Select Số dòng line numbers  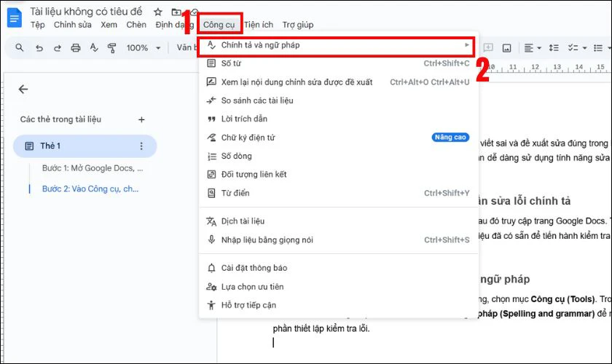point(337,156)
